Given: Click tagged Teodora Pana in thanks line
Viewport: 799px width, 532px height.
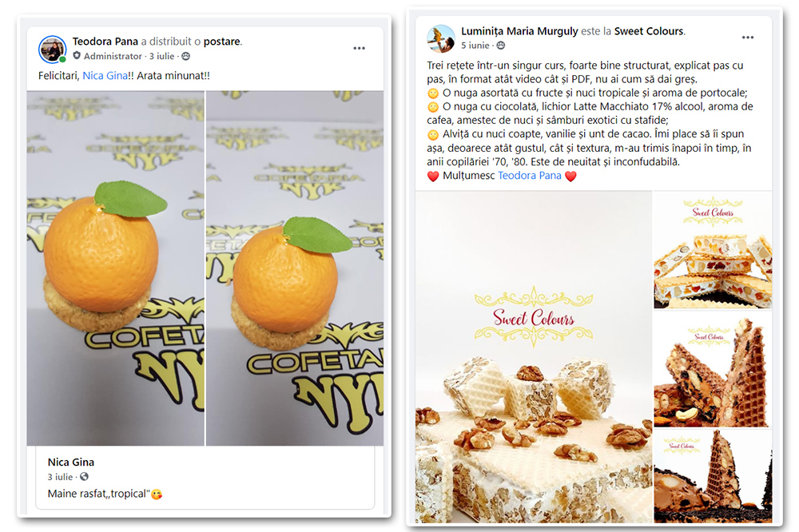Looking at the screenshot, I should pyautogui.click(x=530, y=175).
